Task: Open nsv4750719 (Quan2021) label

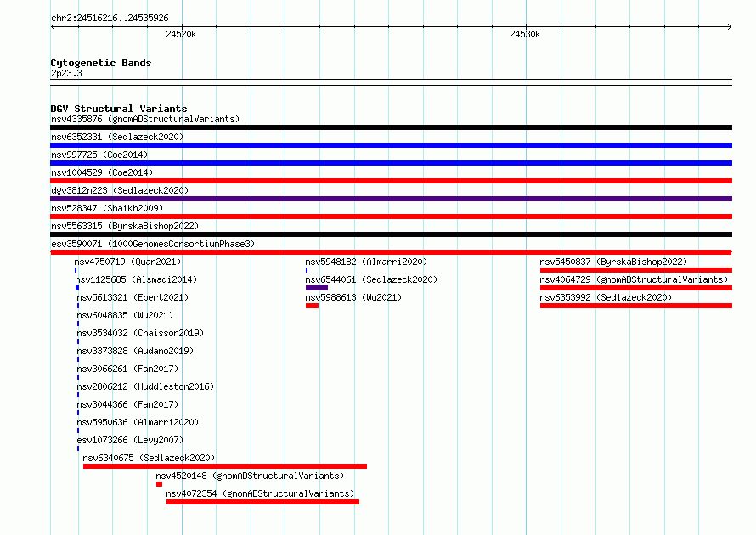Action: (127, 262)
